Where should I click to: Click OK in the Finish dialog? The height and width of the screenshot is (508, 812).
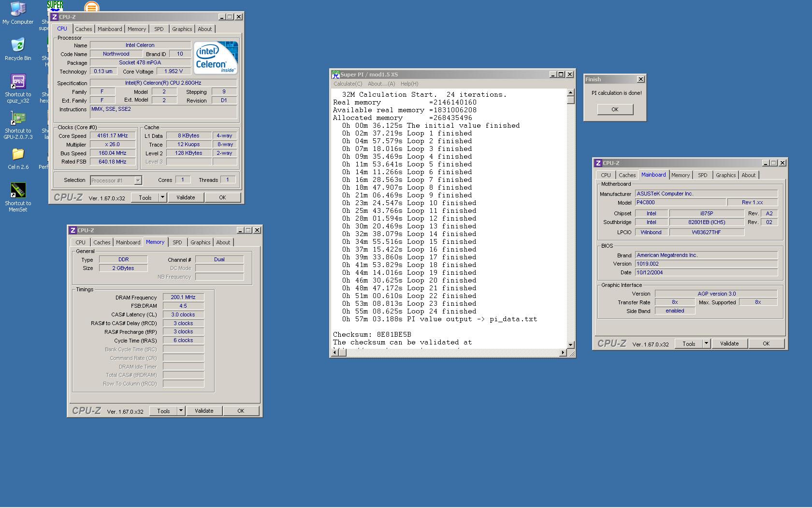[615, 109]
